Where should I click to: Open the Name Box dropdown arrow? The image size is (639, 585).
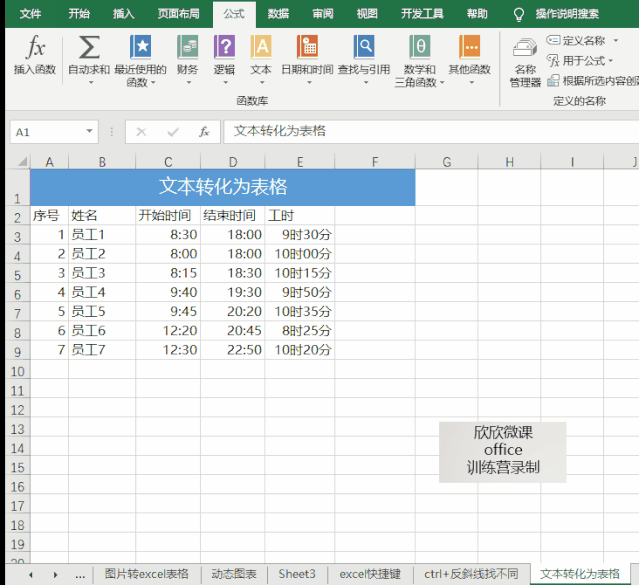(89, 131)
